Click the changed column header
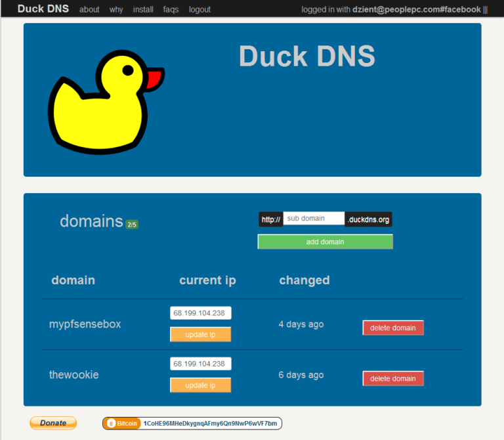The width and height of the screenshot is (504, 440). click(304, 280)
